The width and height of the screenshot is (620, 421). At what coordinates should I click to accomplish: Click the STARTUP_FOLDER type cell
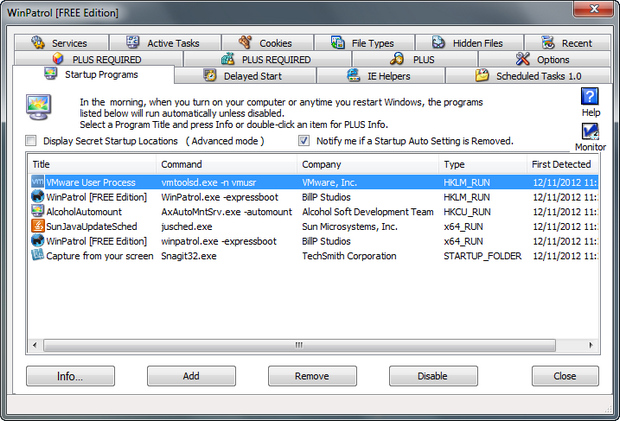pos(482,256)
